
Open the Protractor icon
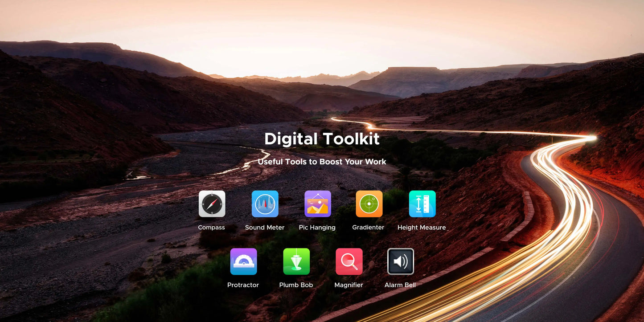pyautogui.click(x=243, y=261)
